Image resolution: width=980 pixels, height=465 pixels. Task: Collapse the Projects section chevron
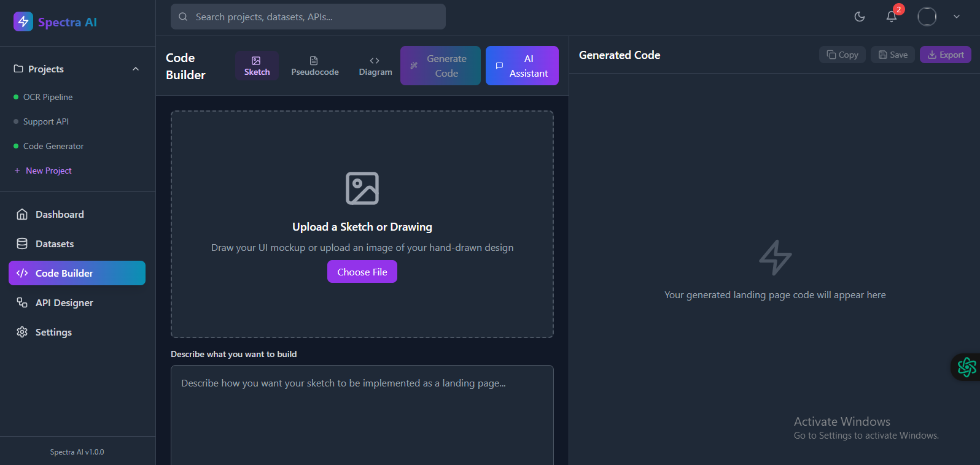136,69
